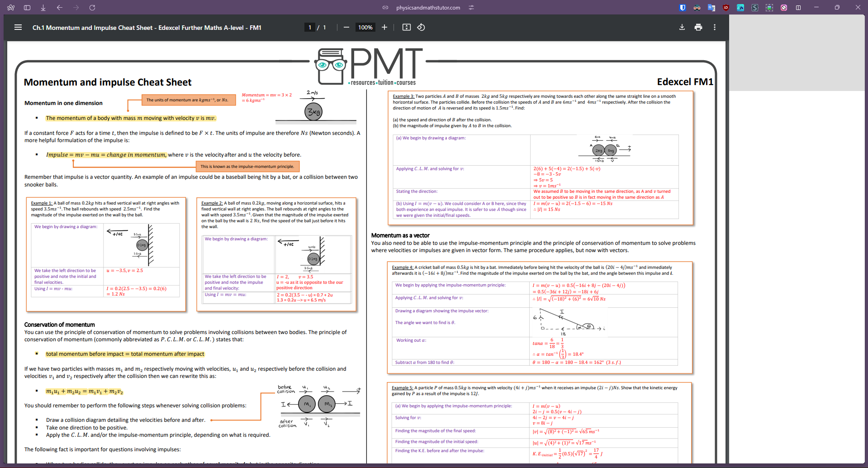Restore down the browser window

click(837, 8)
